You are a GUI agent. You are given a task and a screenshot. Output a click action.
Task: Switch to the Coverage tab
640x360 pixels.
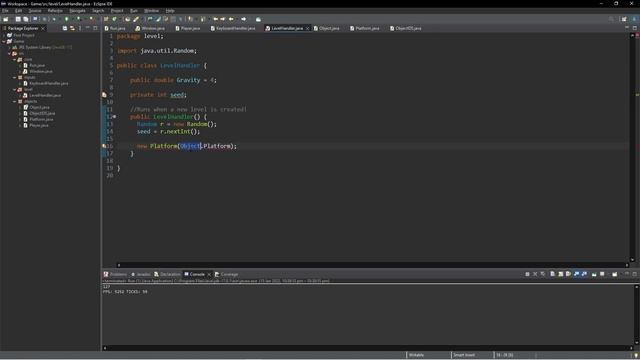[x=227, y=274]
